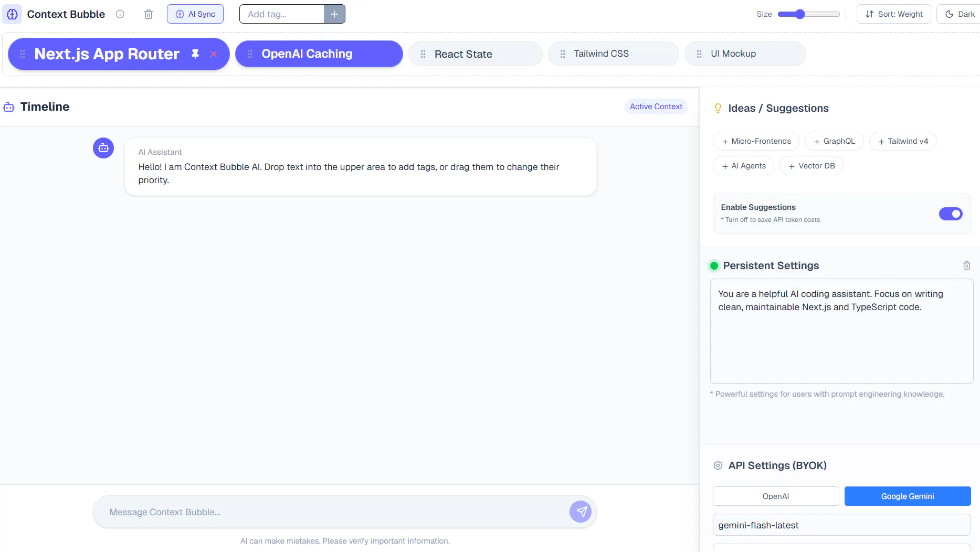Screen dimensions: 980x552
Task: Click the Timeline robot icon
Action: pos(9,107)
